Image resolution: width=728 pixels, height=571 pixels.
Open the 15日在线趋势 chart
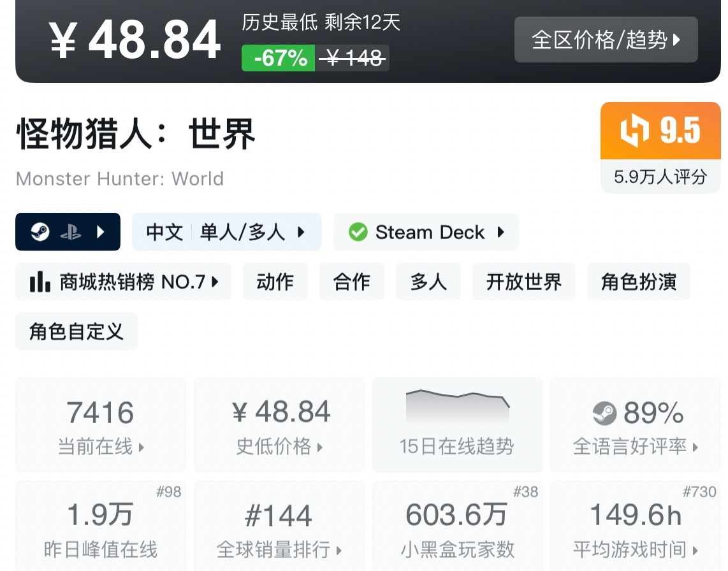(457, 425)
